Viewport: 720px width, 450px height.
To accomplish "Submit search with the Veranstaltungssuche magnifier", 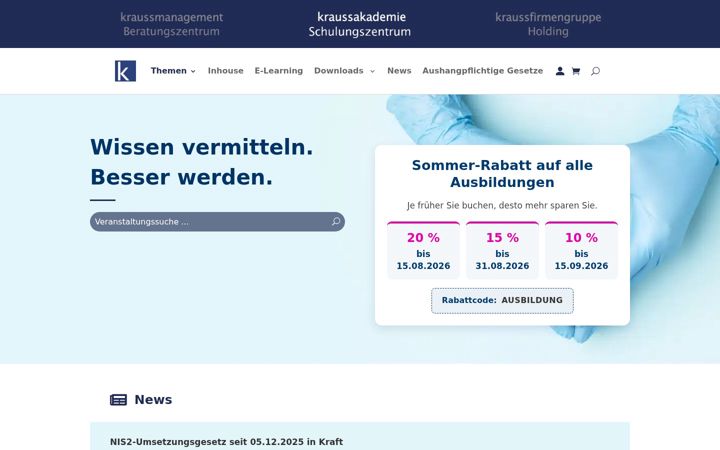I will click(336, 222).
